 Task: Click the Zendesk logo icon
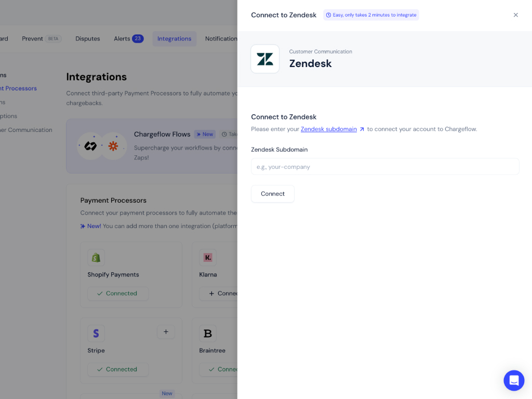[265, 59]
